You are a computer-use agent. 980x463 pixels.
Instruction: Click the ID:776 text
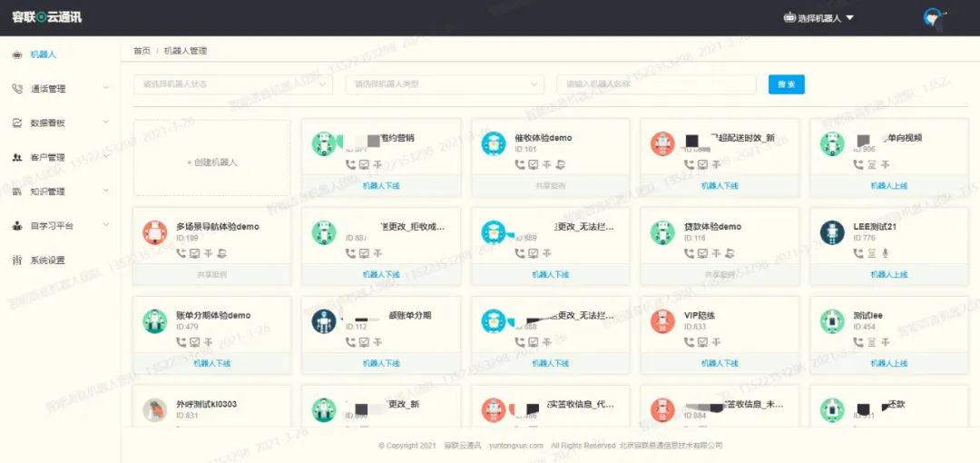tap(863, 238)
